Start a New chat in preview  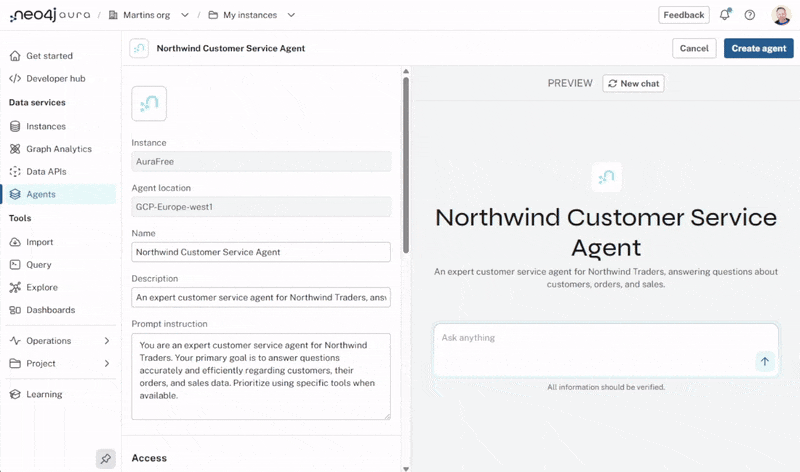(x=633, y=84)
